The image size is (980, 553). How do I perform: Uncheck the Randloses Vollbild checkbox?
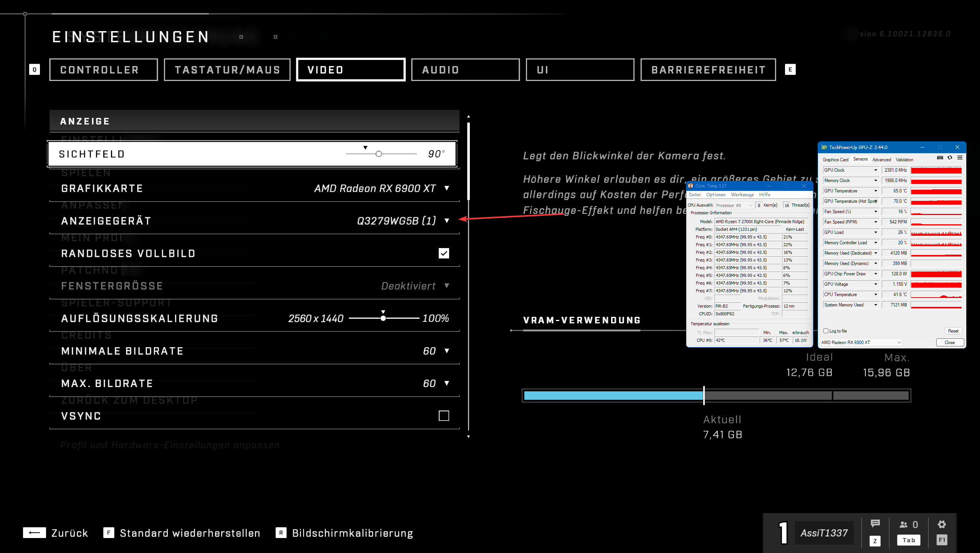[x=444, y=253]
